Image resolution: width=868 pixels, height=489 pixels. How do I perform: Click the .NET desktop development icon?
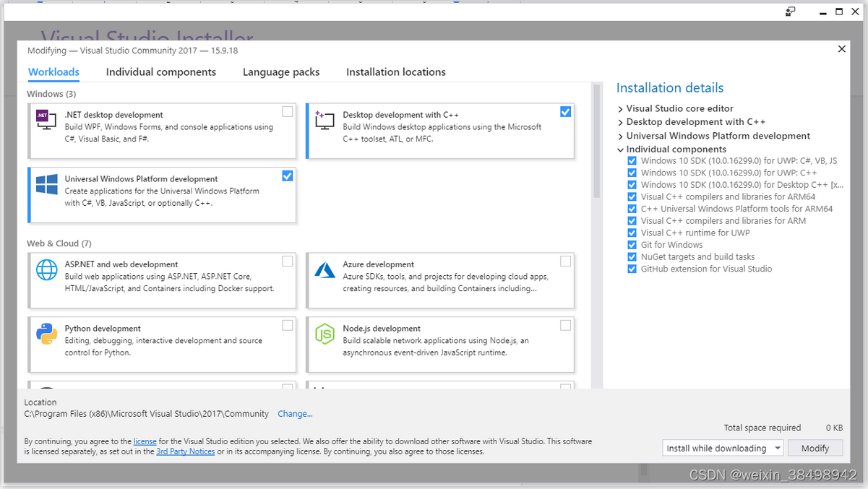coord(46,120)
